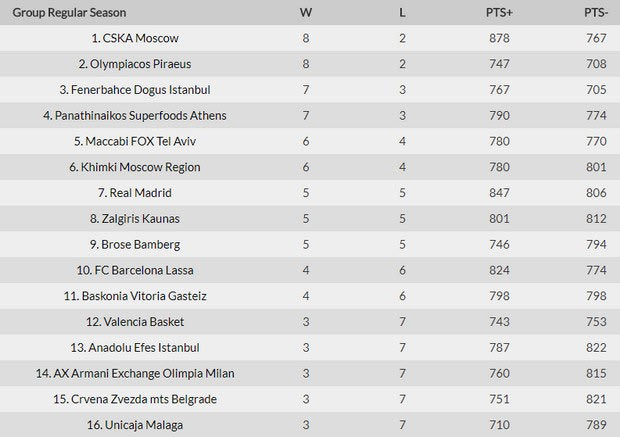Select Fenerbahce Dogus Istanbul row
Screen dimensions: 620x437
pos(310,90)
